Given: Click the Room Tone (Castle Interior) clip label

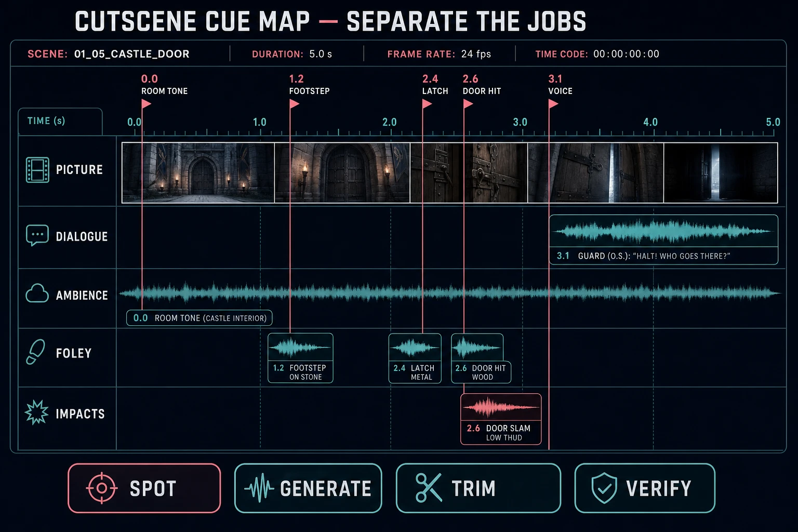Looking at the screenshot, I should (x=199, y=318).
